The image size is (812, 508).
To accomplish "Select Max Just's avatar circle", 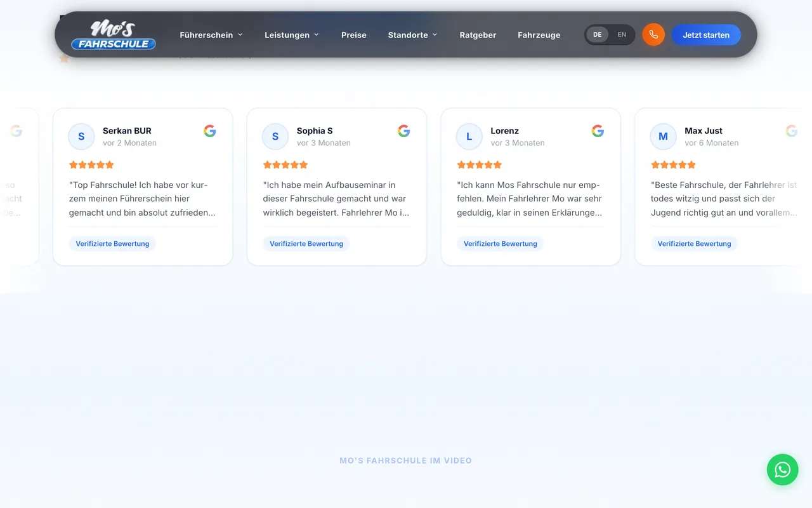I will coord(663,137).
